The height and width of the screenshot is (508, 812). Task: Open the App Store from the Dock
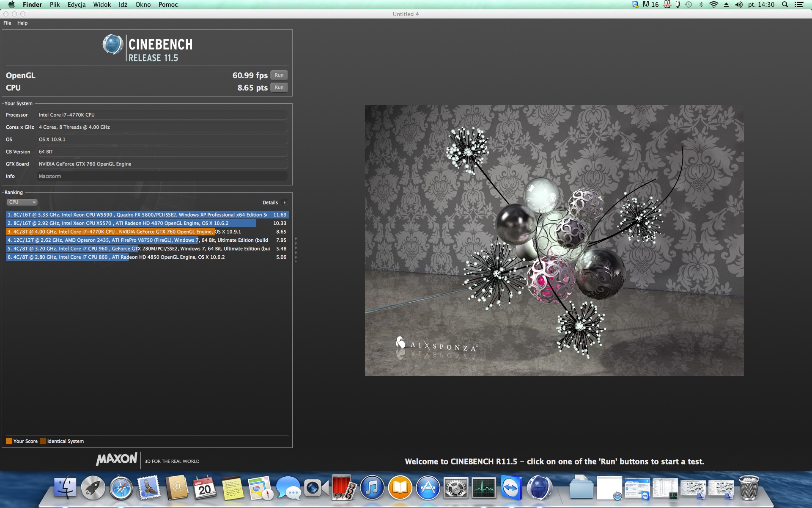(428, 488)
